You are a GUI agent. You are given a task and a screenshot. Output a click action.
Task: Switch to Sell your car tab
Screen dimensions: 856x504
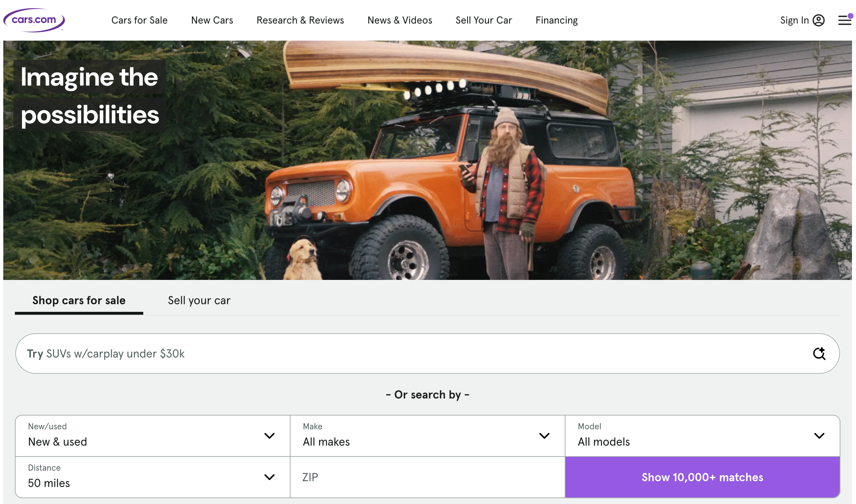(x=199, y=300)
